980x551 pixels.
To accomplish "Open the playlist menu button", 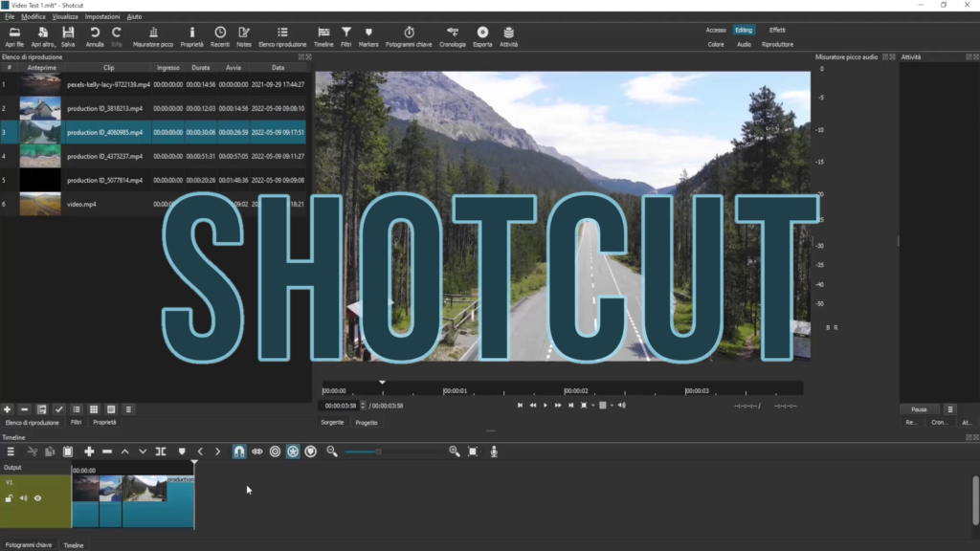I will 129,409.
